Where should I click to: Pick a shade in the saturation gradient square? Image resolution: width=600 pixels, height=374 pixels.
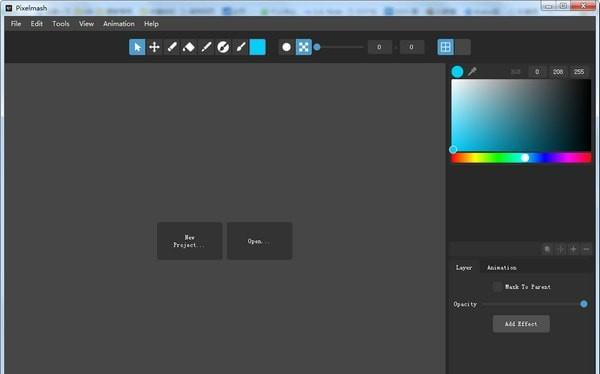tap(521, 115)
